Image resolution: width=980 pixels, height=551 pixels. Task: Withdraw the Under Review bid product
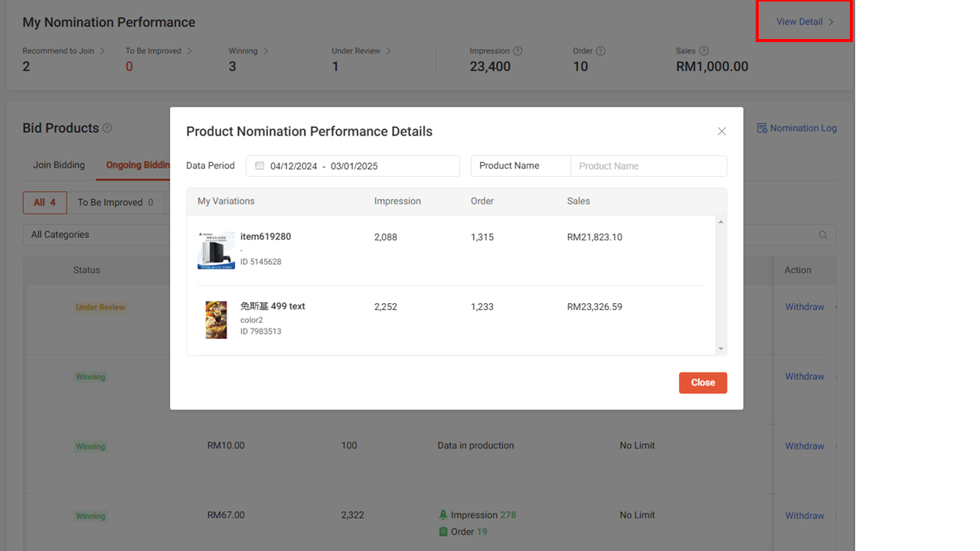click(804, 307)
